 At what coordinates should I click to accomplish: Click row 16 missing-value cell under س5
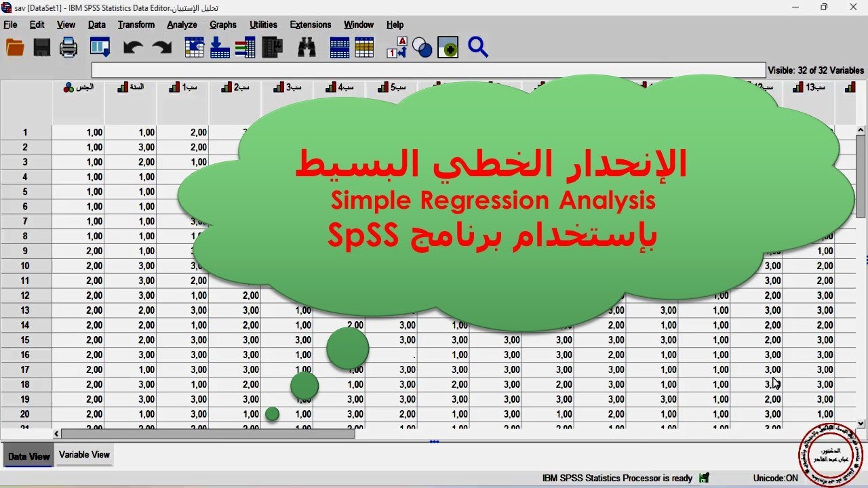coord(391,354)
